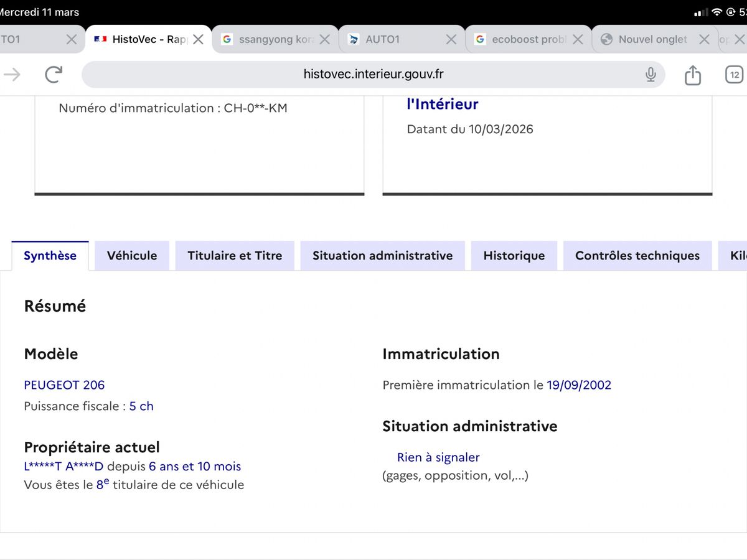Click the (gages, opposition, vol,...) text
This screenshot has width=747, height=560.
(456, 476)
